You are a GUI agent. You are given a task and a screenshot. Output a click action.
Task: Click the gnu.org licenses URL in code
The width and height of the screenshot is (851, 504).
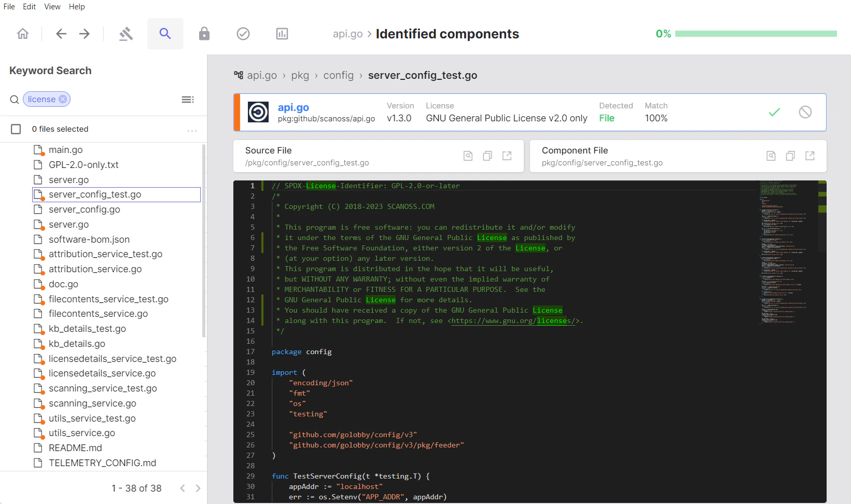(x=514, y=321)
